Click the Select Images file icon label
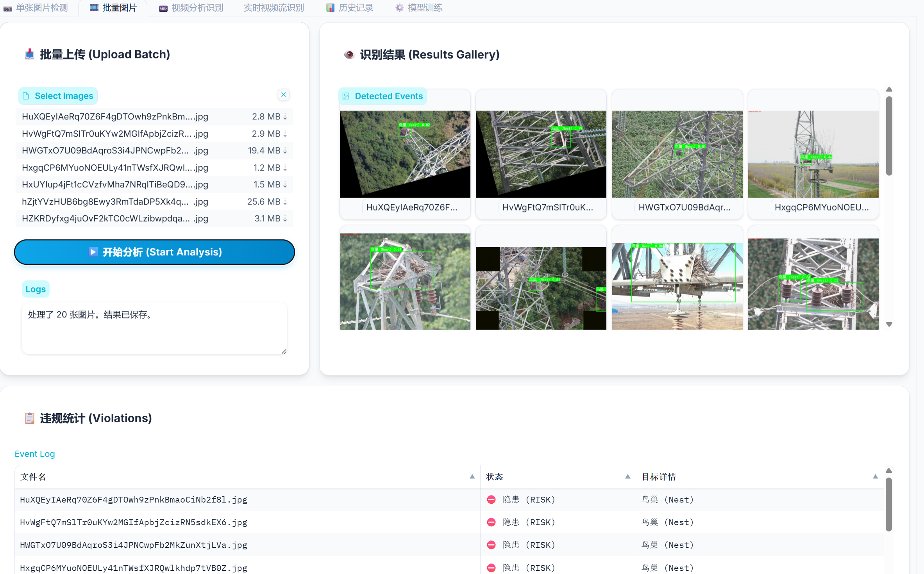This screenshot has width=924, height=574. 58,96
